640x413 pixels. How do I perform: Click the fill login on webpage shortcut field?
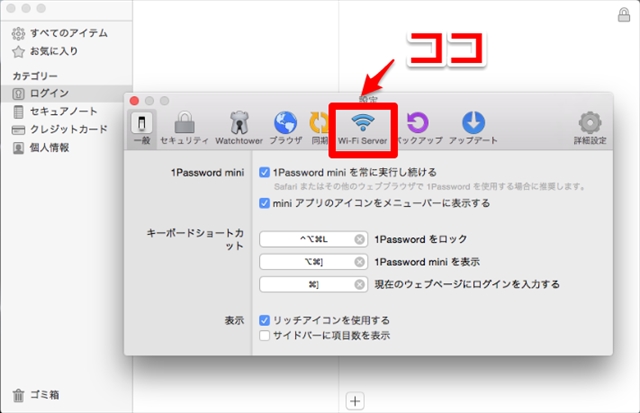coord(313,284)
